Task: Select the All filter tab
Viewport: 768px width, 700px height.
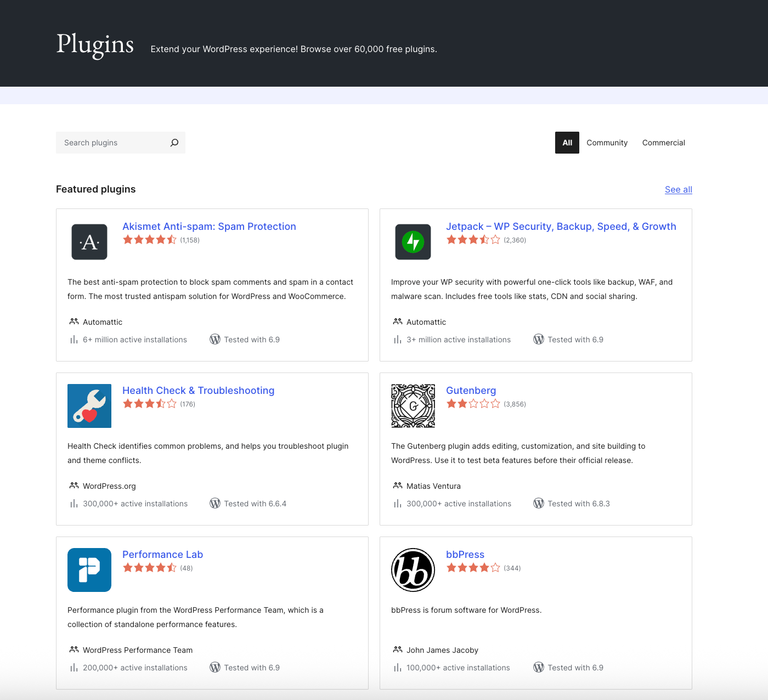Action: point(567,142)
